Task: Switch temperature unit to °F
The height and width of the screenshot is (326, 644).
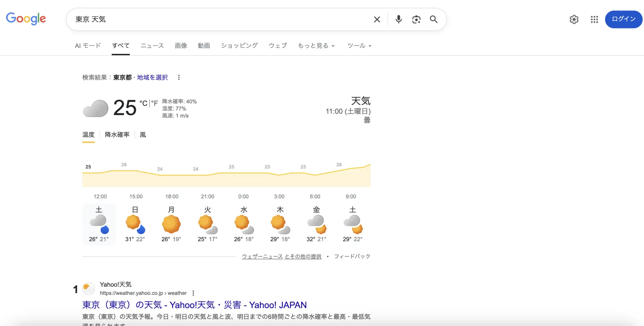Action: point(154,103)
